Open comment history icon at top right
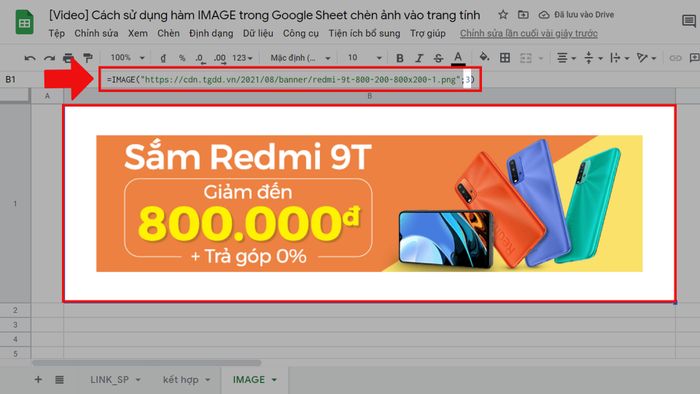This screenshot has width=700, height=394. coord(689,21)
